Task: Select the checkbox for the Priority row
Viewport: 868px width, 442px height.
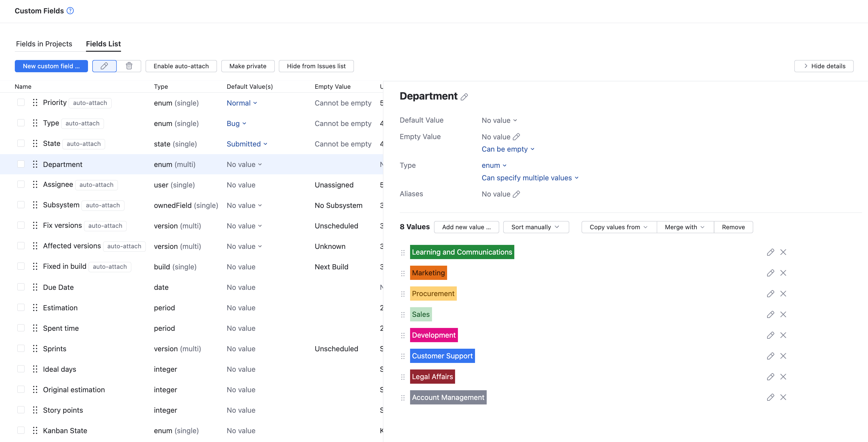Action: click(21, 102)
